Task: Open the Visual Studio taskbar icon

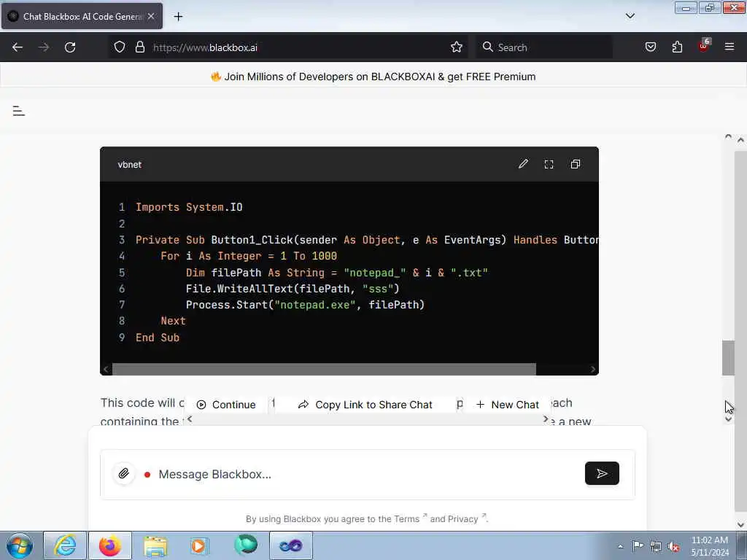Action: (291, 545)
